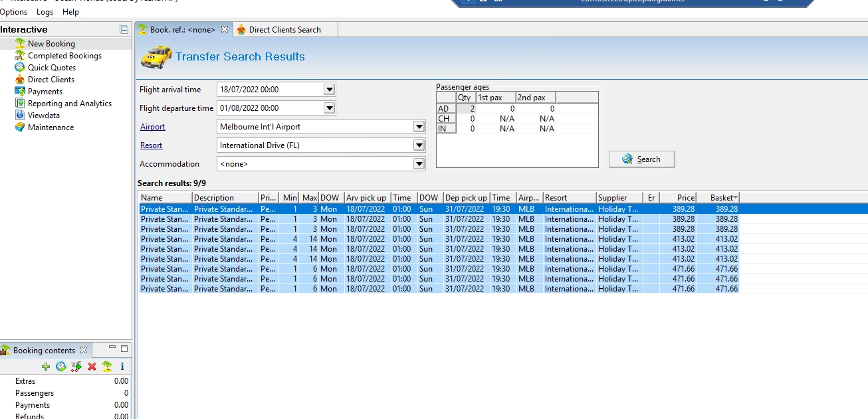The width and height of the screenshot is (868, 419).
Task: Open Reporting and Analytics in sidebar
Action: [x=69, y=104]
